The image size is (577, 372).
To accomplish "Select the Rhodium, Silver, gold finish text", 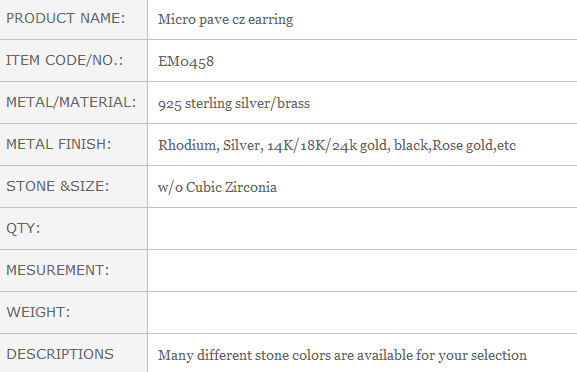I will coord(337,145).
